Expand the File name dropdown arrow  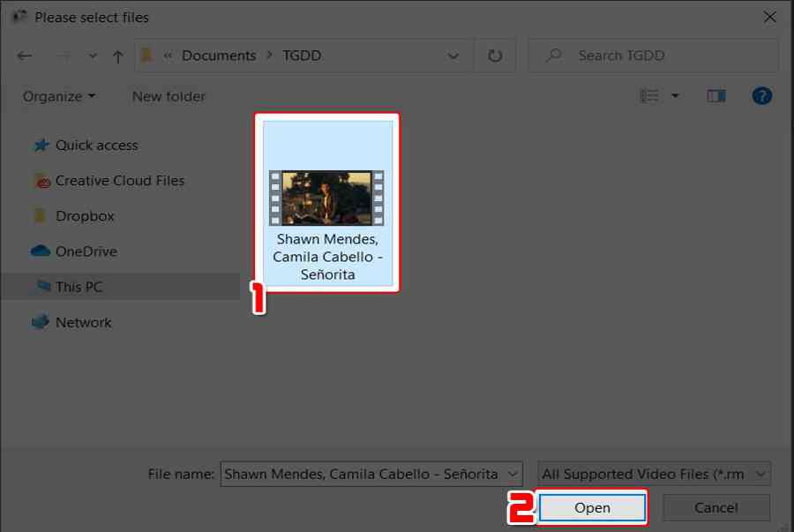(513, 475)
